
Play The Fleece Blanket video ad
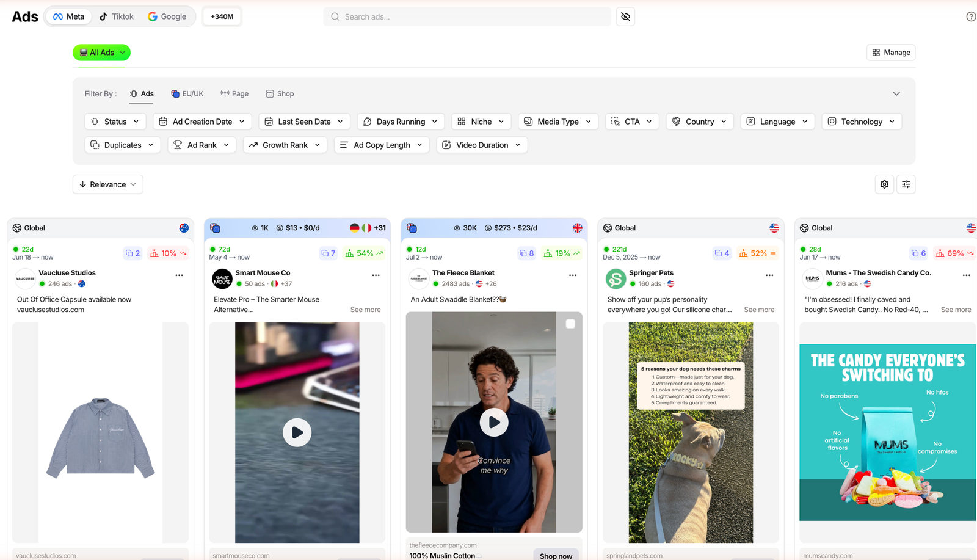click(494, 422)
